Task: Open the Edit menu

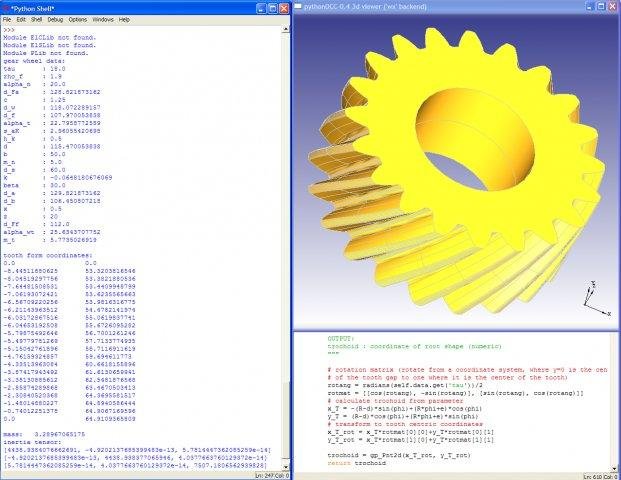Action: [x=21, y=19]
